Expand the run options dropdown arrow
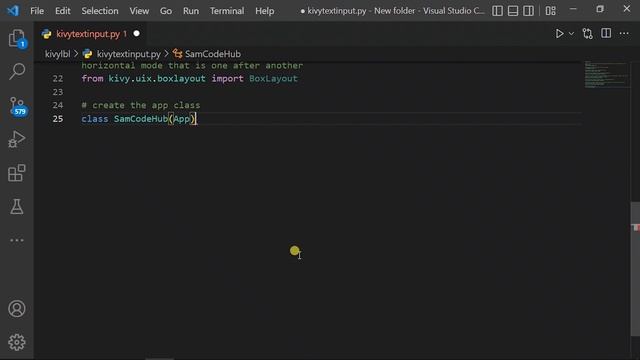640x360 pixels. 571,34
